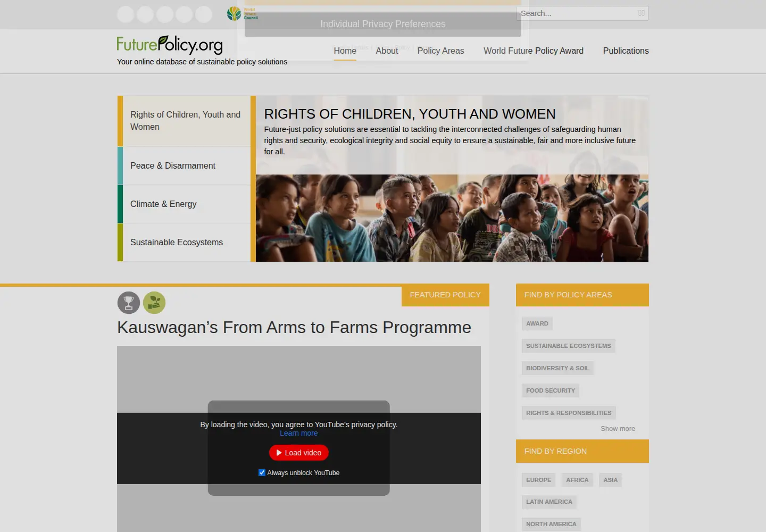Click the Individual Privacy Preferences button
766x532 pixels.
[383, 24]
